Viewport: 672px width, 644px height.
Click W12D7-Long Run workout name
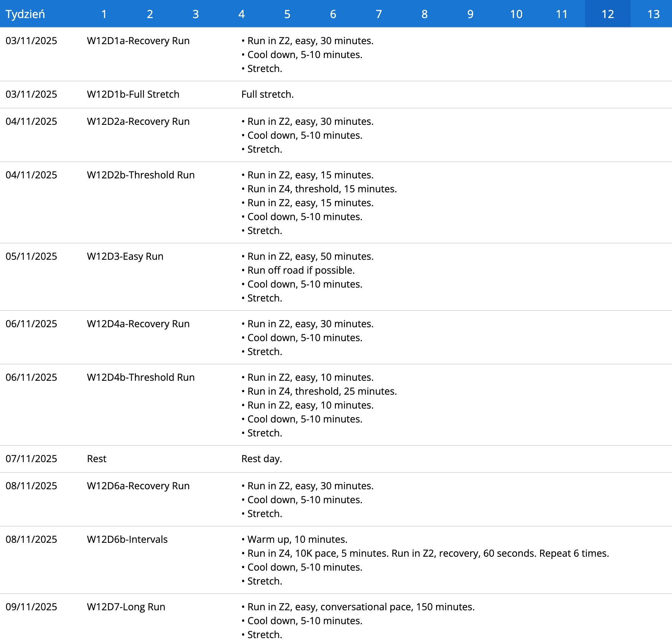(126, 607)
